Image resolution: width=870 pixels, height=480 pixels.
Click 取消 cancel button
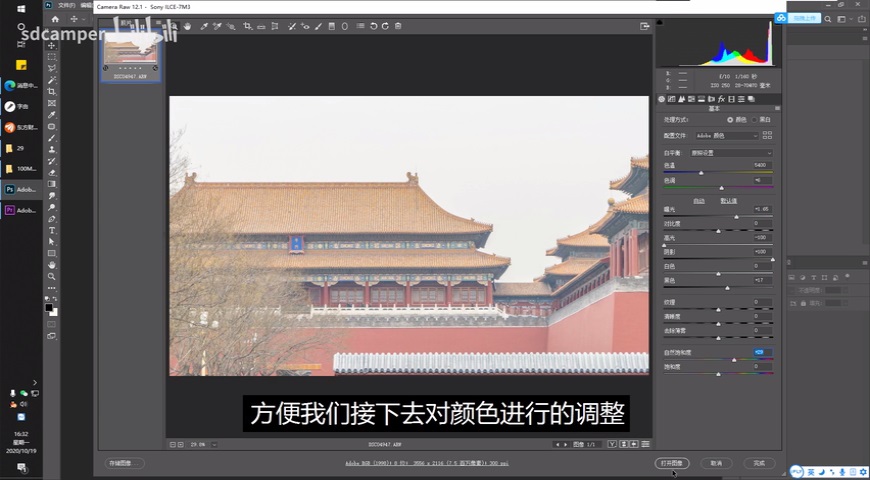click(x=716, y=463)
